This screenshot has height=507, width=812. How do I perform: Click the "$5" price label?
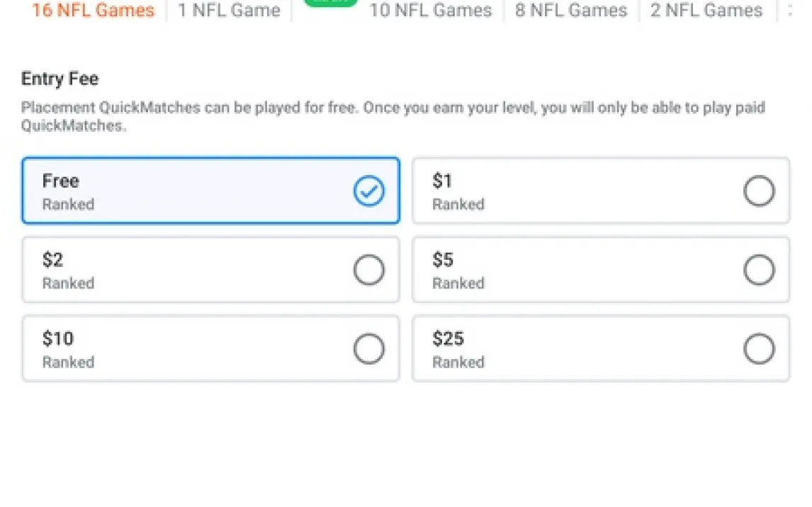443,260
